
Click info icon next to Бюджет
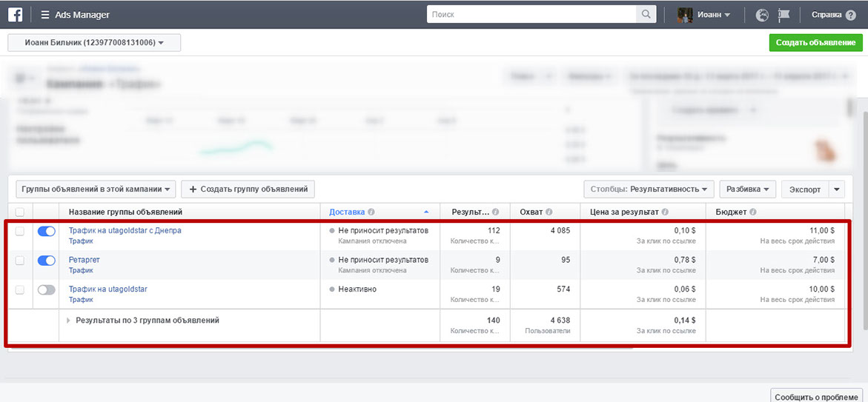pyautogui.click(x=752, y=212)
